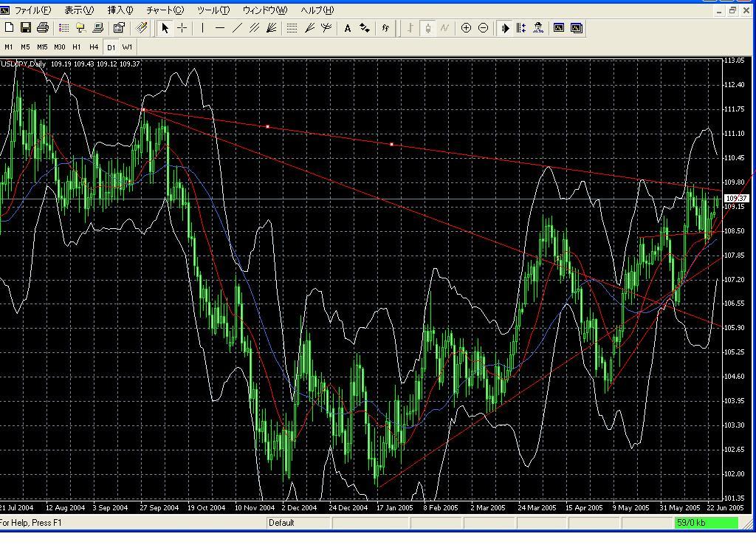Select the vertical line tool

202,28
